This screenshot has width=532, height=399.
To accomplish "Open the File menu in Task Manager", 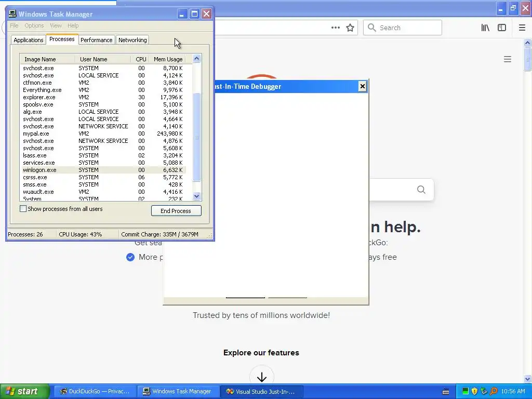I will pyautogui.click(x=14, y=25).
